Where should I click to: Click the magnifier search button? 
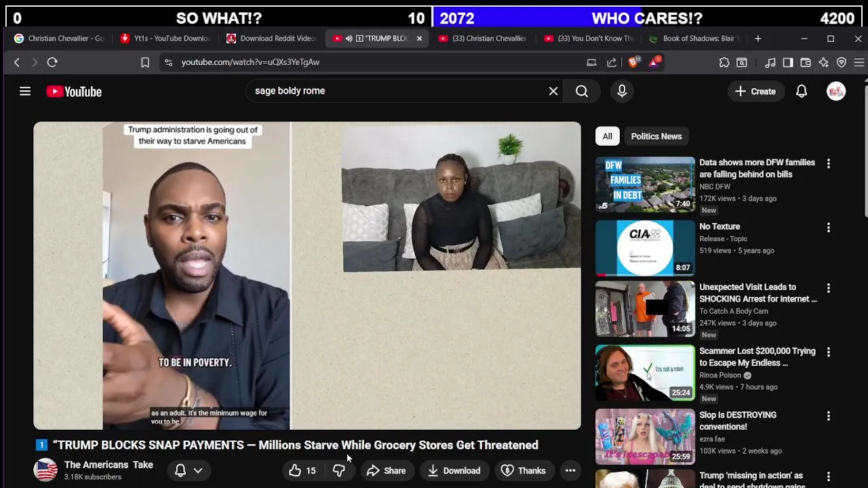[x=582, y=91]
